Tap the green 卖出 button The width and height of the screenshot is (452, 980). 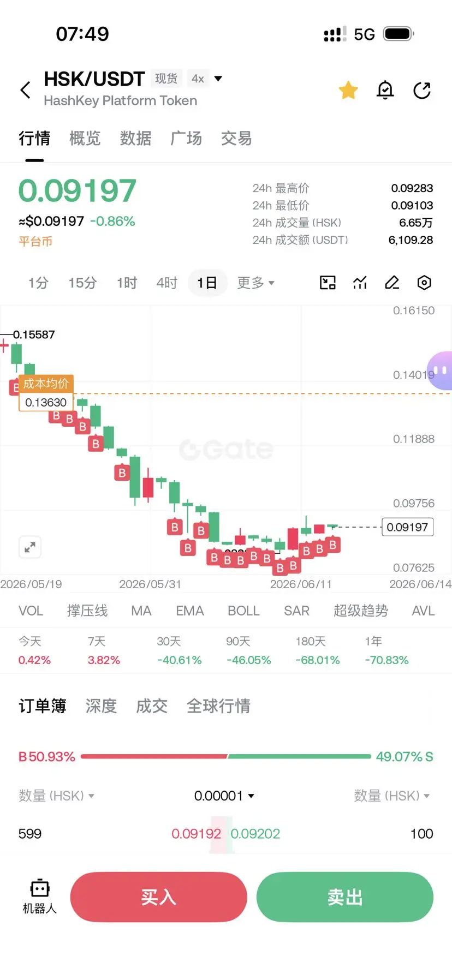[x=345, y=897]
